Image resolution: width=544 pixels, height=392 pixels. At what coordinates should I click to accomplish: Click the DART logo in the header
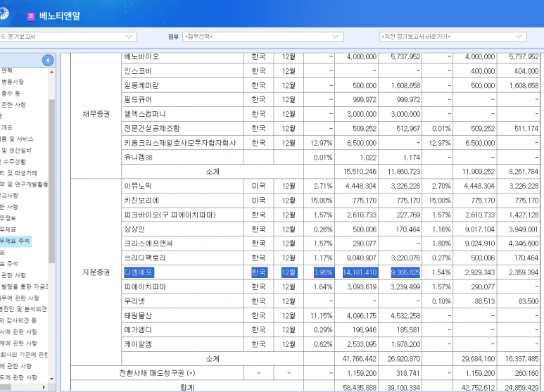click(x=4, y=13)
